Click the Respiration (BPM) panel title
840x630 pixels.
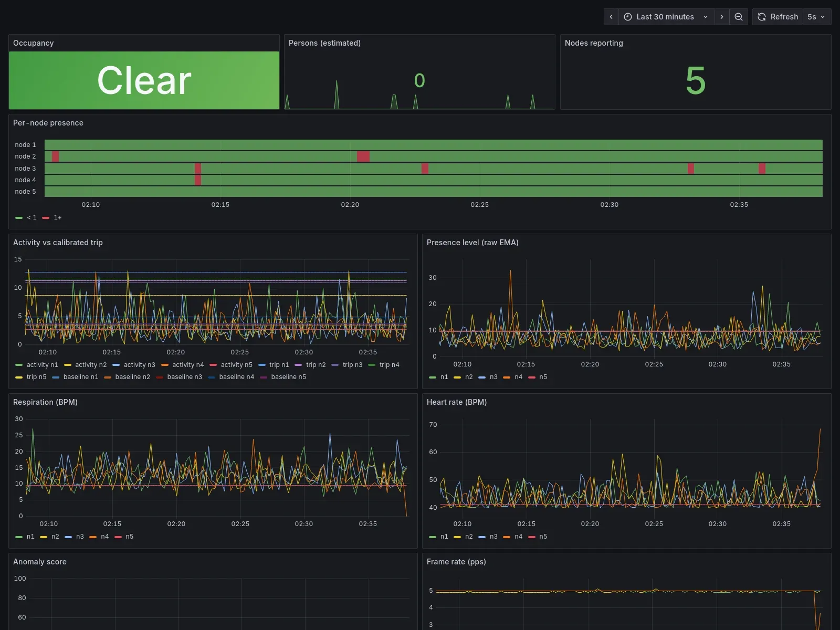click(45, 402)
